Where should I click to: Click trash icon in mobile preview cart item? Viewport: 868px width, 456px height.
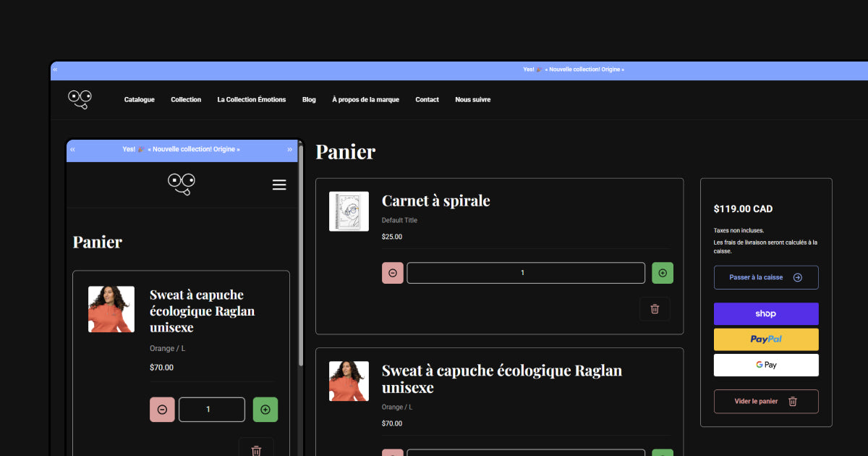(x=256, y=449)
